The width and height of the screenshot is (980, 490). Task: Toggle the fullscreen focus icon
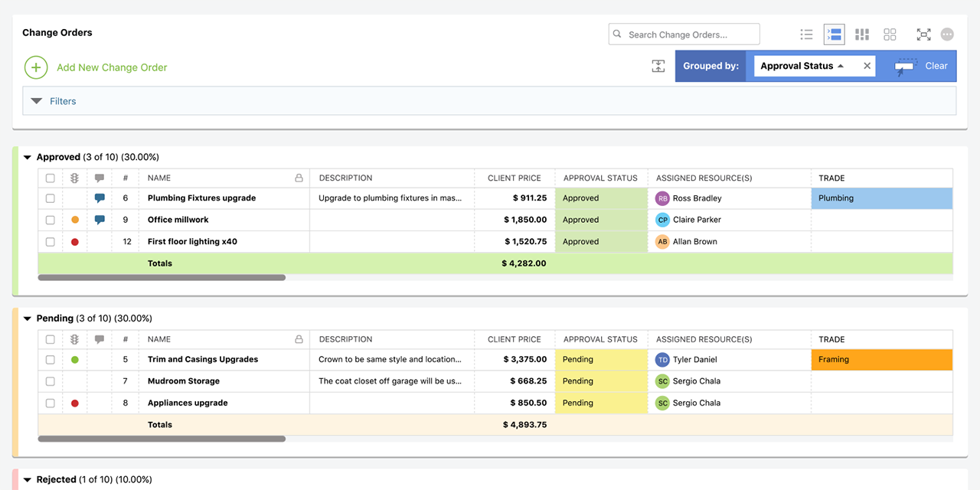coord(924,34)
